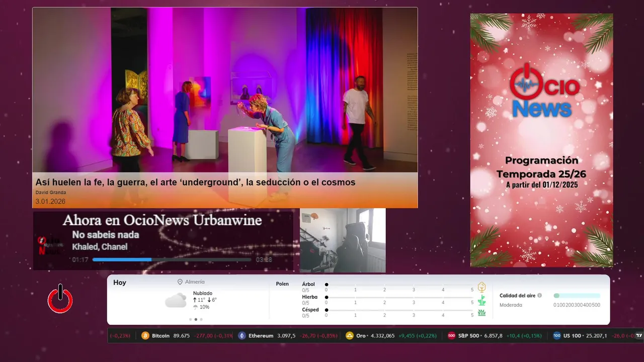Click the Ethereum price 3.097,5
644x362 pixels.
(286, 336)
